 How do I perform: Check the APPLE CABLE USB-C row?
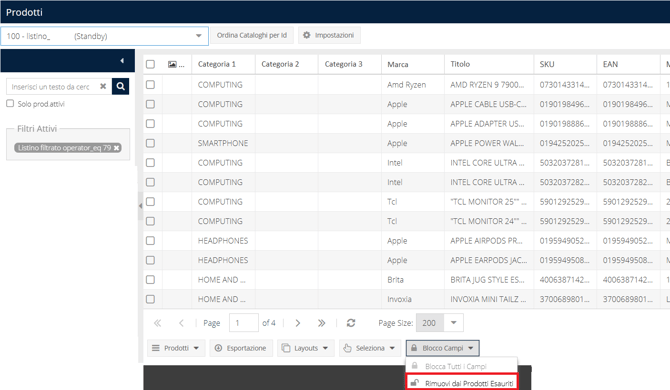pyautogui.click(x=150, y=104)
